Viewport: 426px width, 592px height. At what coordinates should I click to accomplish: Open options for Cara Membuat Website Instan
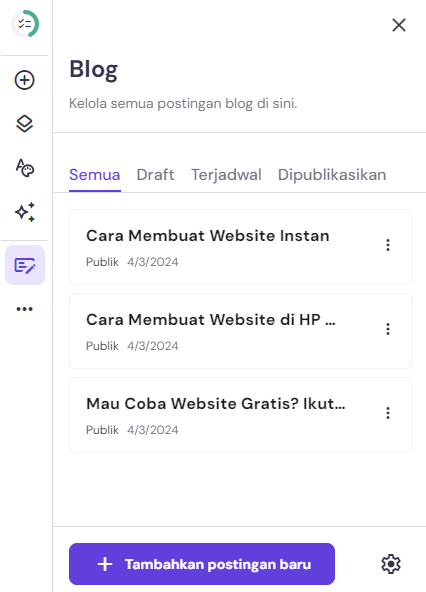(388, 245)
